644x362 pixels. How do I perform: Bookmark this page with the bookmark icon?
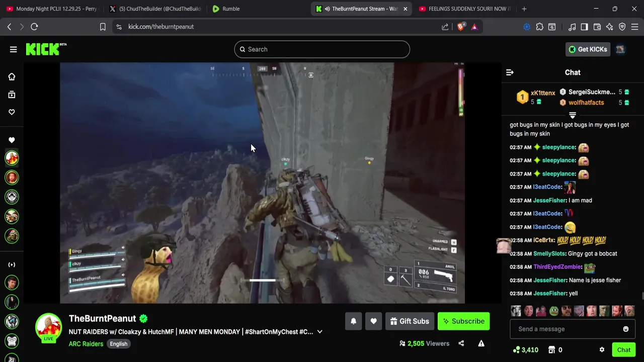tap(103, 27)
